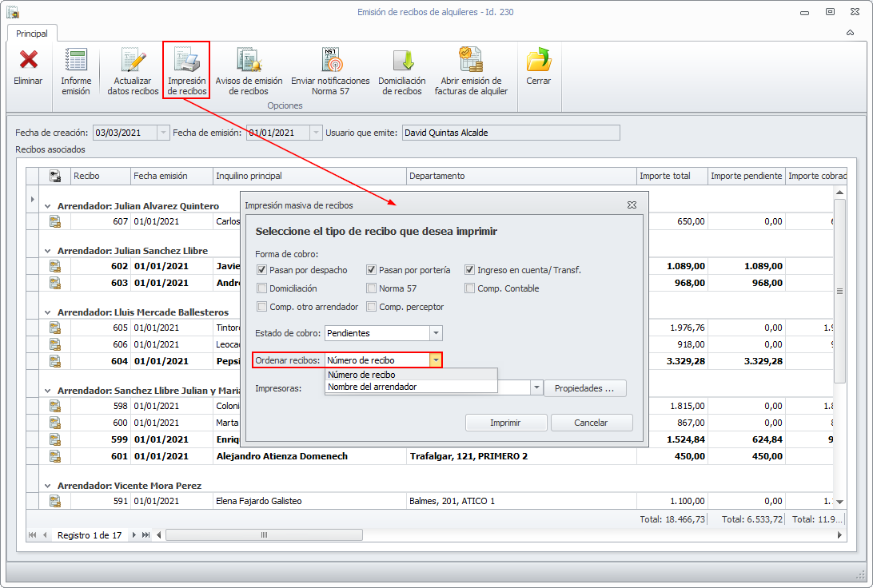
Task: Enable the Norma 57 checkbox
Action: click(372, 288)
